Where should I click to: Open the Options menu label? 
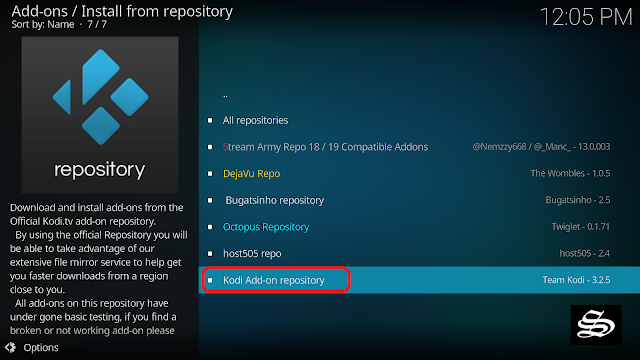[x=41, y=347]
